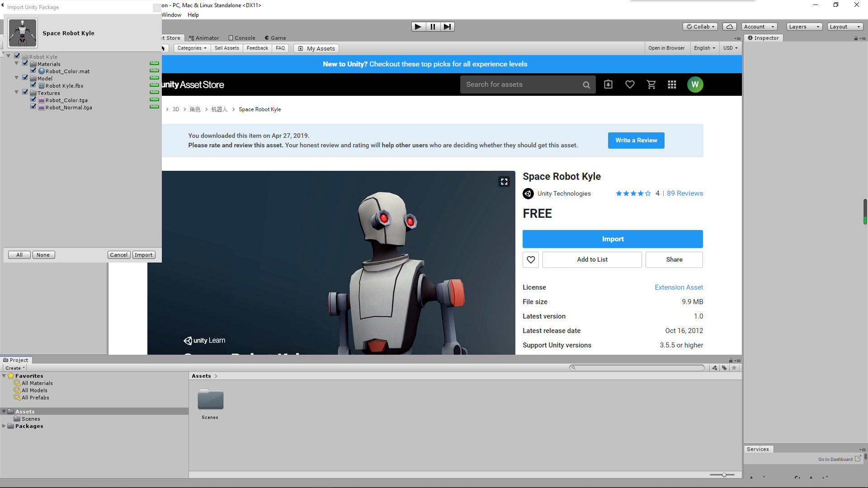
Task: Expand the Packages folder in Project
Action: coord(4,426)
